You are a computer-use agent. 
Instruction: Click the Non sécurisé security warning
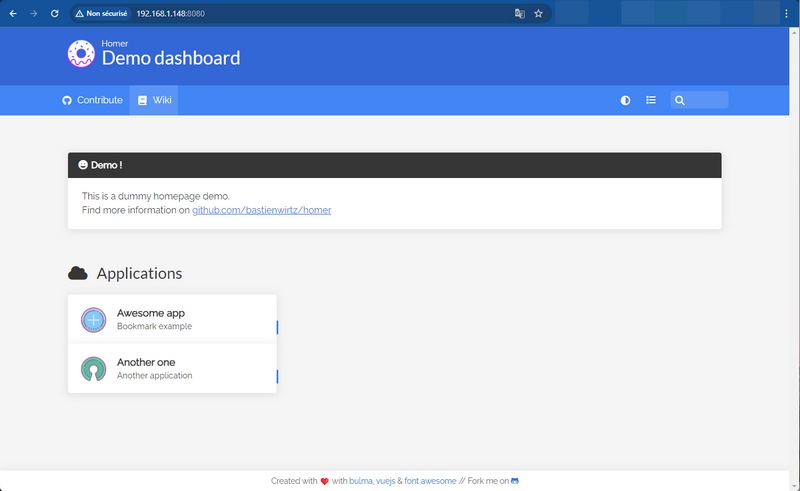pos(101,14)
